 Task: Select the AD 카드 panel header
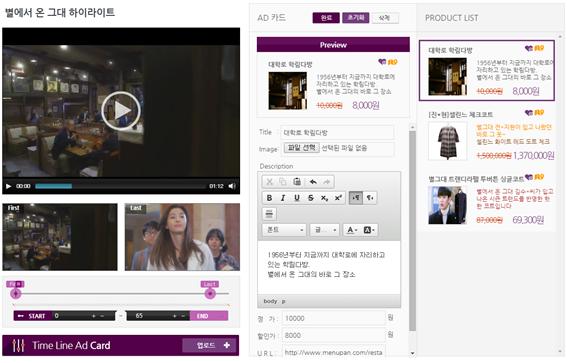point(272,18)
